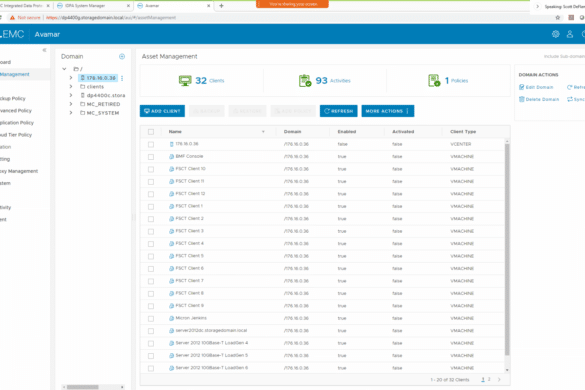Open the user account icon in header
Viewport: 585px width, 390px height.
[570, 34]
